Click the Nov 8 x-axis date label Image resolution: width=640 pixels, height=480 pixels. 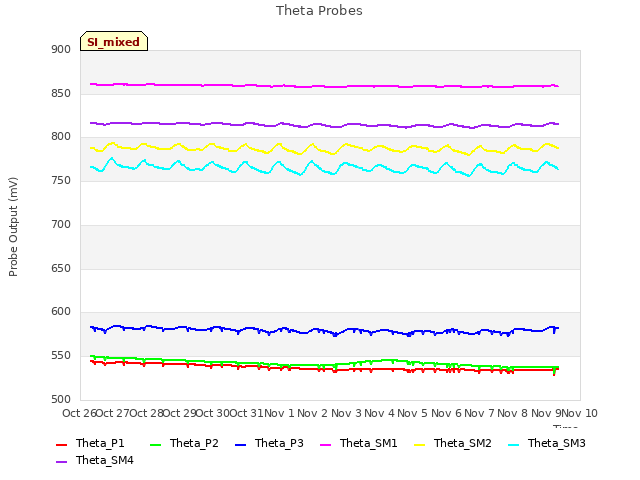tap(512, 413)
